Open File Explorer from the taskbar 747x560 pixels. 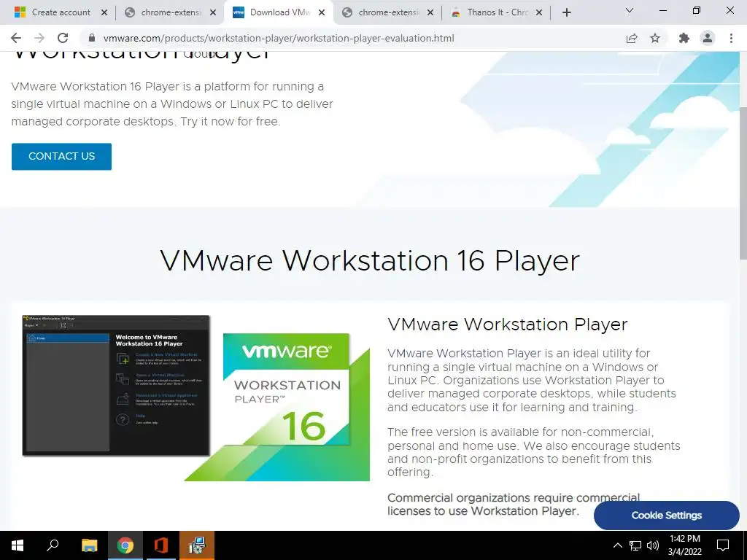(x=89, y=545)
